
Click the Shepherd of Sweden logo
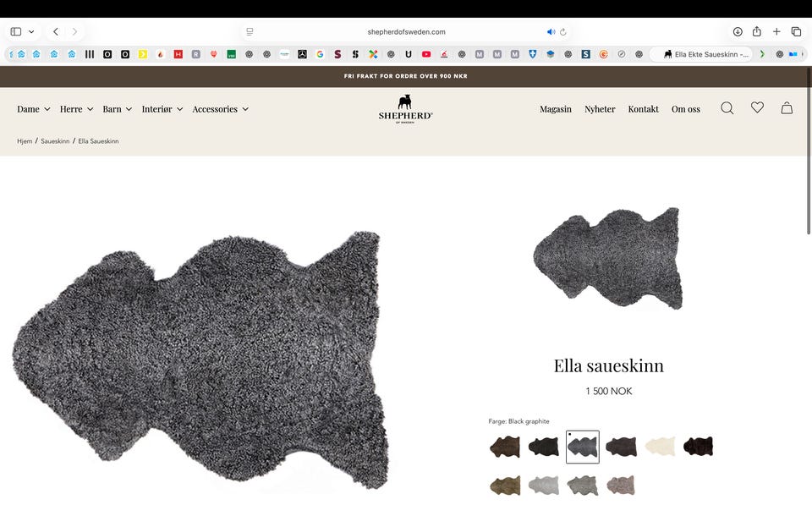point(405,109)
